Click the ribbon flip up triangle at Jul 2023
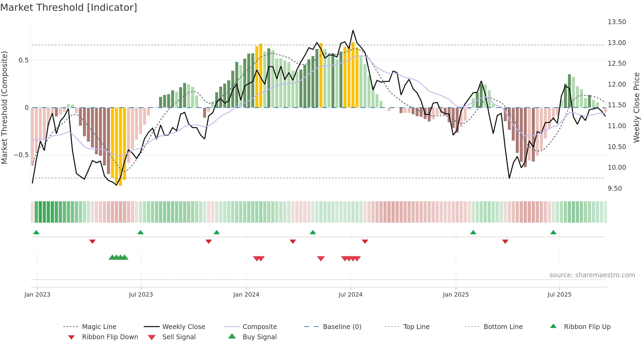The image size is (644, 362). tap(140, 232)
